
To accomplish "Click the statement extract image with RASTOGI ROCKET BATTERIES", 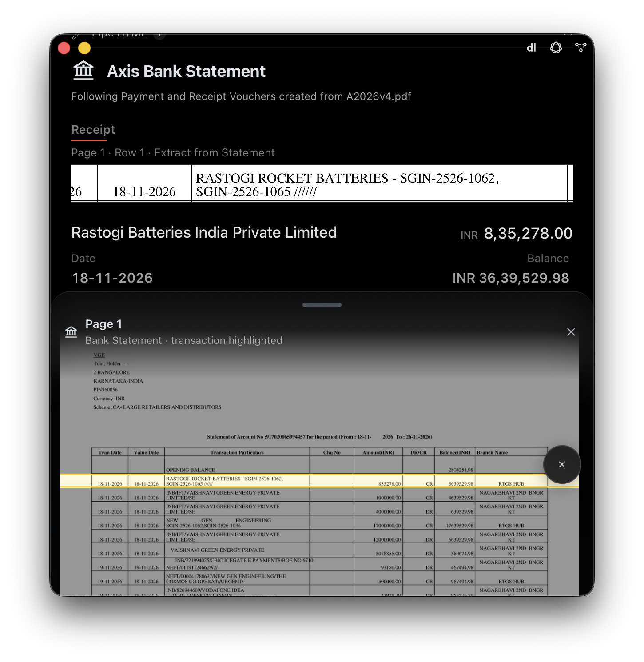I will pos(322,184).
